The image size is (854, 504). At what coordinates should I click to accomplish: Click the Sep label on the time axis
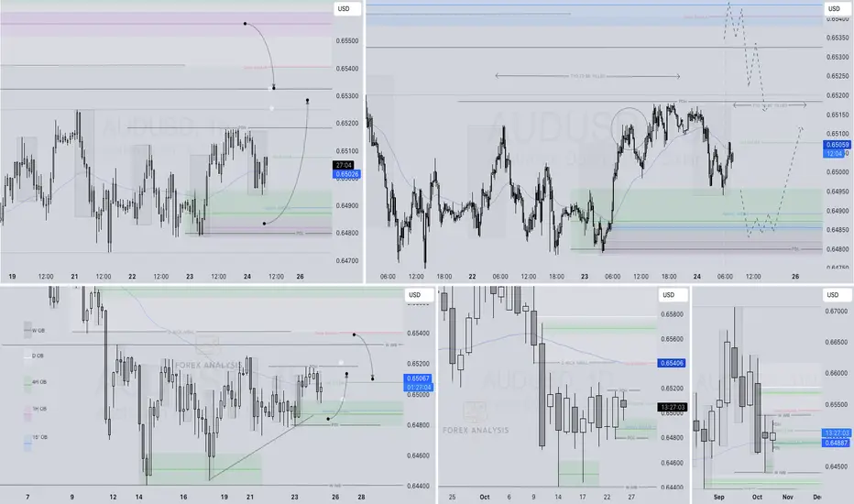[719, 497]
